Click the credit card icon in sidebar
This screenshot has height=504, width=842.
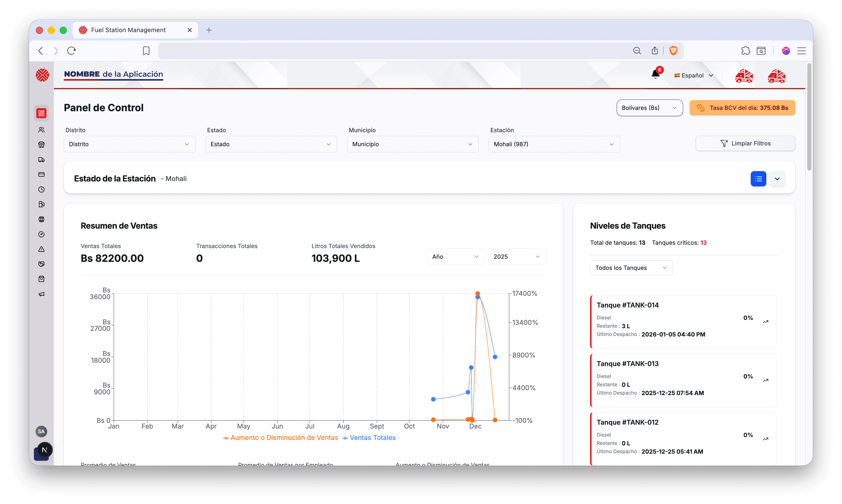(x=41, y=174)
